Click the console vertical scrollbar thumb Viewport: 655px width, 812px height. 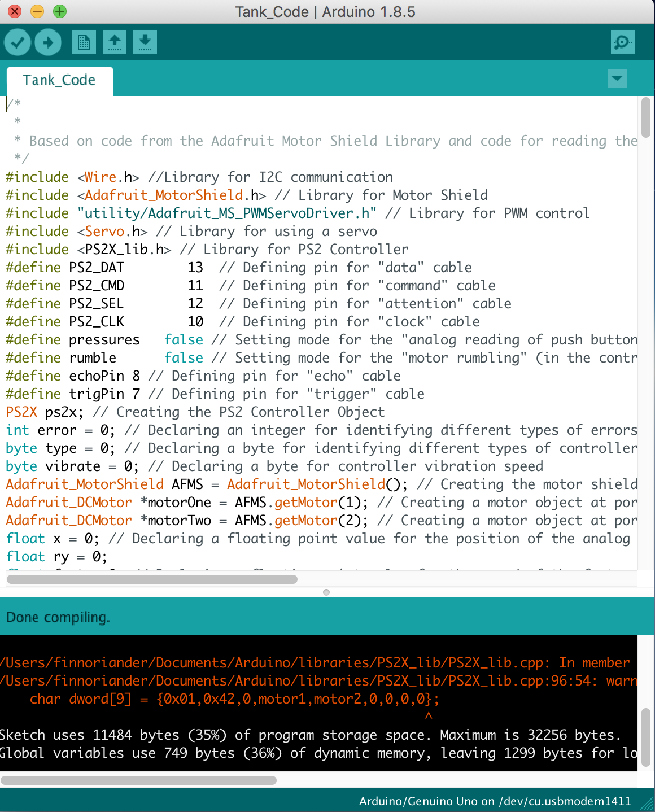pyautogui.click(x=646, y=737)
